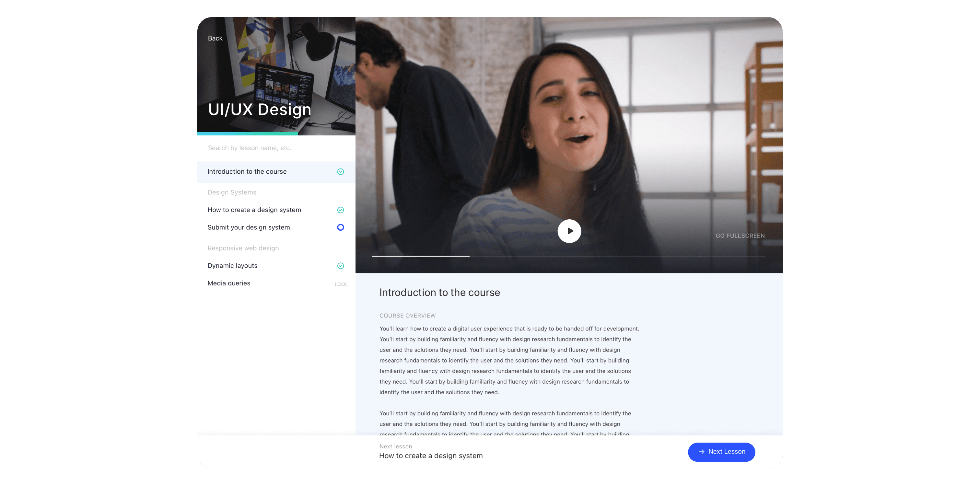Seek on the video progress bar
This screenshot has width=980, height=486.
(568, 256)
